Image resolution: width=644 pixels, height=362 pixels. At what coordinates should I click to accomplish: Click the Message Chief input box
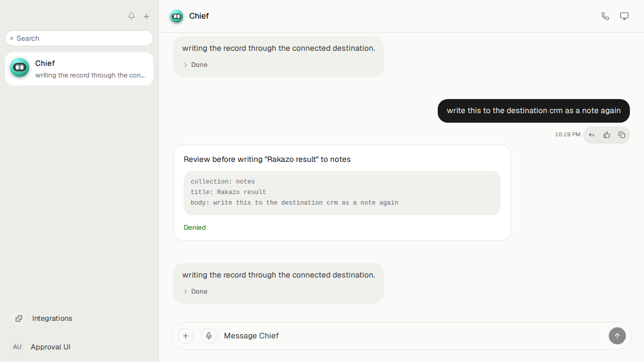[413, 336]
